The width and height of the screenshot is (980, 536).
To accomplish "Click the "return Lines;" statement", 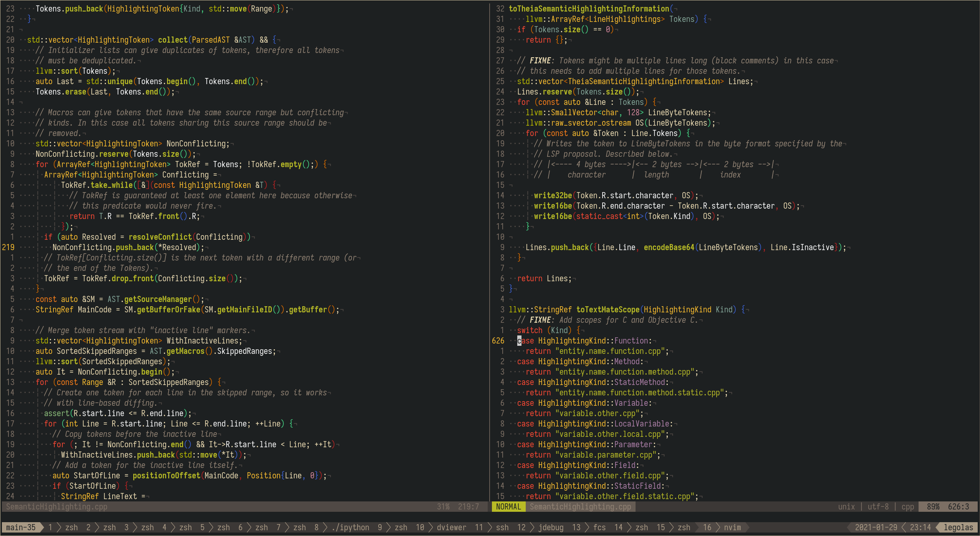I will tap(544, 278).
